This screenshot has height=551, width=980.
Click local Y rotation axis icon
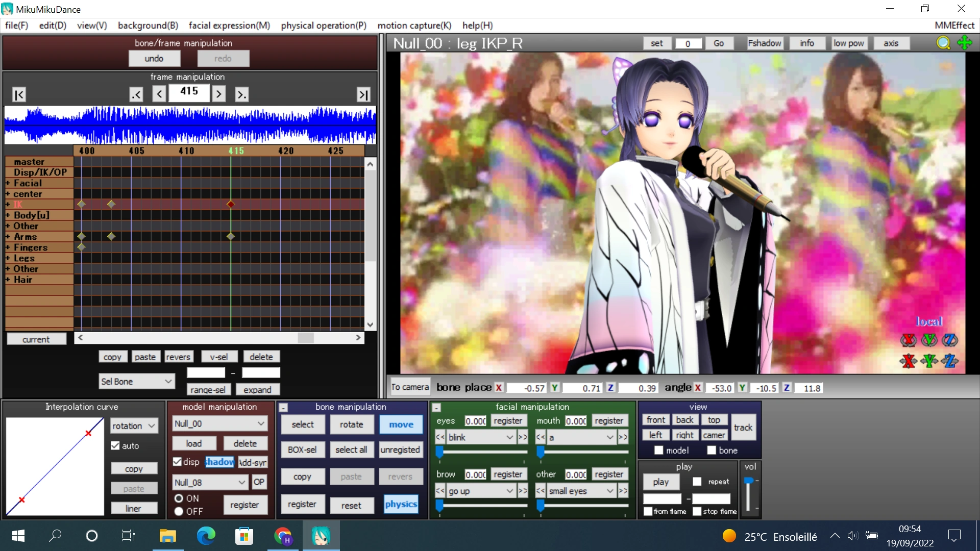[x=929, y=340]
